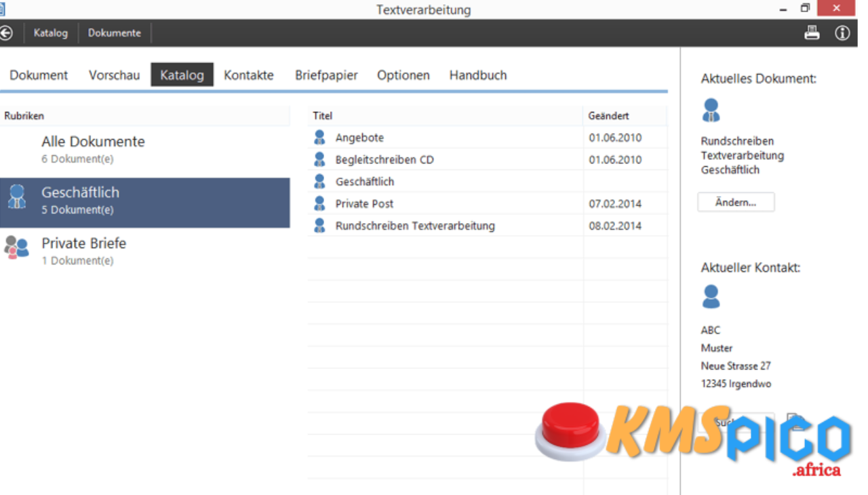This screenshot has height=495, width=868.
Task: Click the Muster contact line
Action: (717, 348)
